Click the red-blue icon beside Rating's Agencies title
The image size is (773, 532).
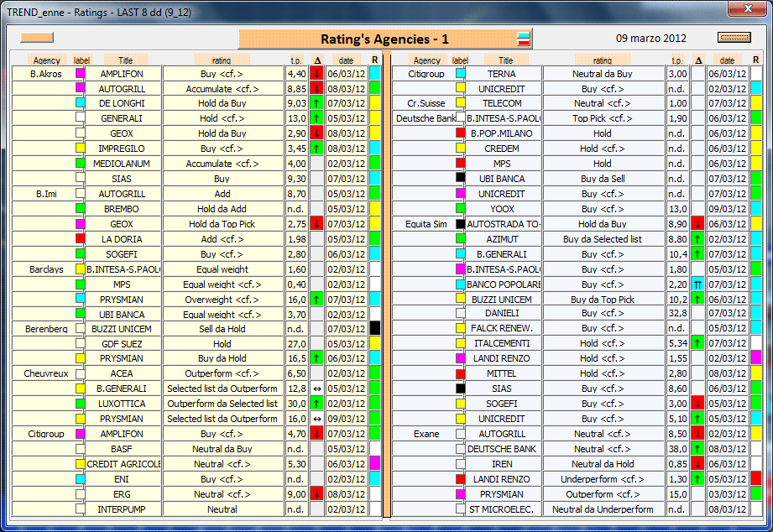[524, 39]
